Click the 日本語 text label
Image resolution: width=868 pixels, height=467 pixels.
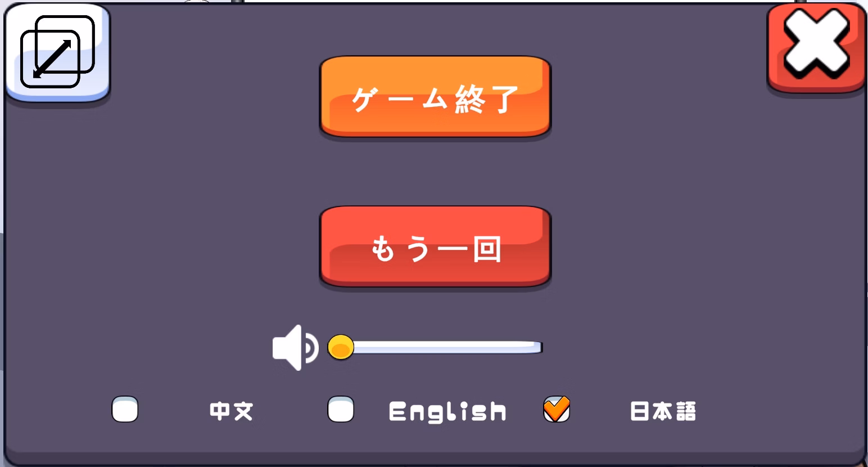(663, 411)
